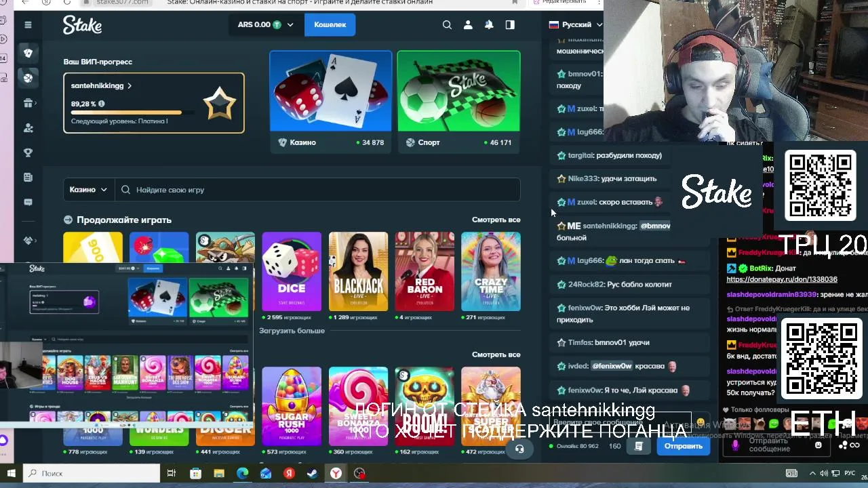Click the search magnifier in Stake header
The width and height of the screenshot is (868, 488).
pos(447,24)
